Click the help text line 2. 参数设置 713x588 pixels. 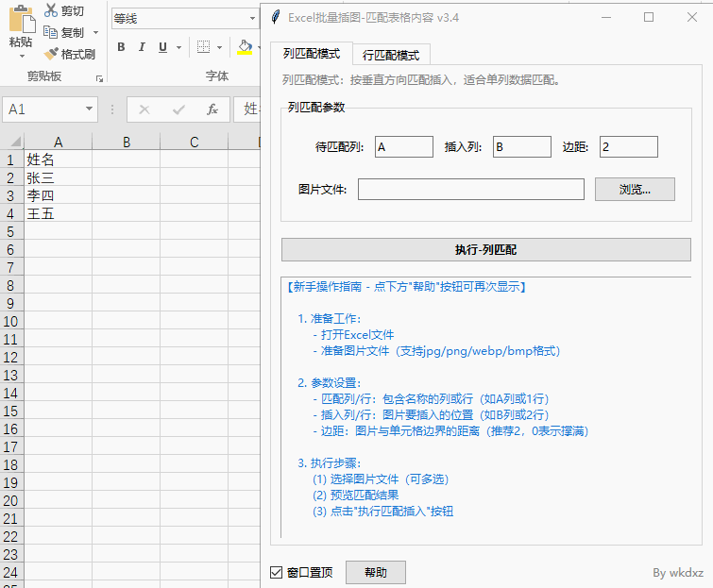click(x=330, y=382)
